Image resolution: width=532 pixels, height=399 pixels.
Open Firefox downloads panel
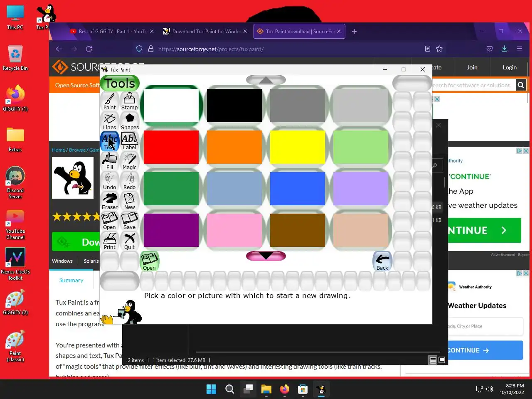coord(504,49)
